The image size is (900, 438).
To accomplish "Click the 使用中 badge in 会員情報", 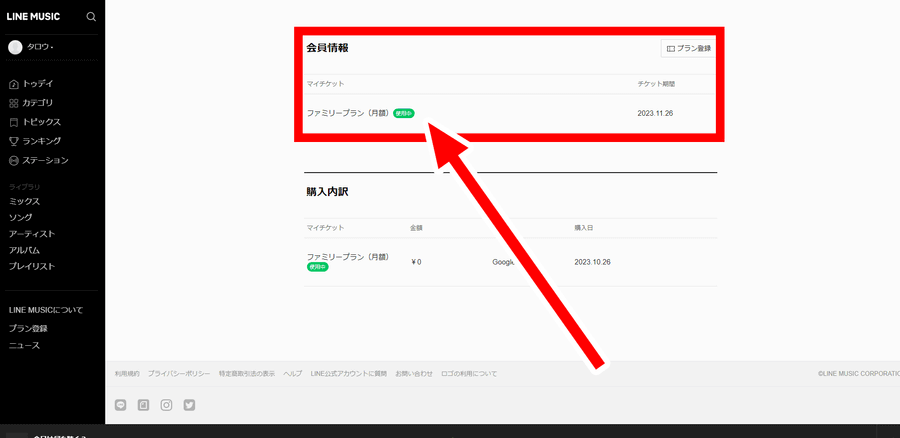I will (x=404, y=114).
